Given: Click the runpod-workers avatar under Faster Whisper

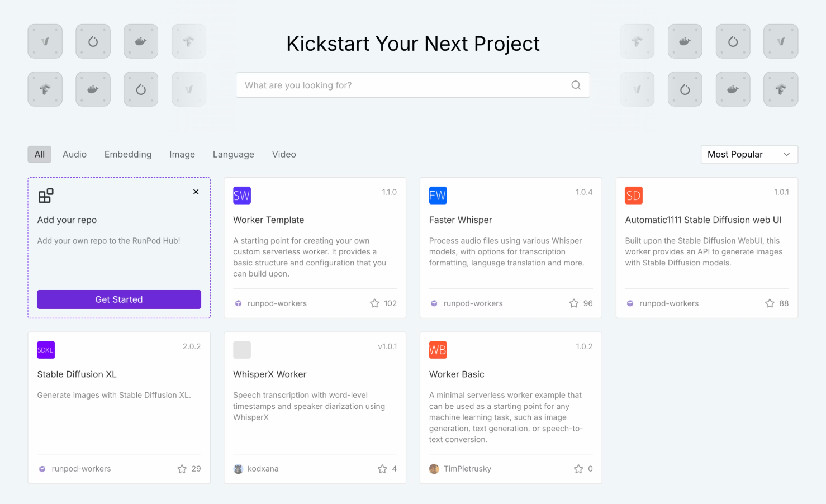Looking at the screenshot, I should [x=434, y=303].
